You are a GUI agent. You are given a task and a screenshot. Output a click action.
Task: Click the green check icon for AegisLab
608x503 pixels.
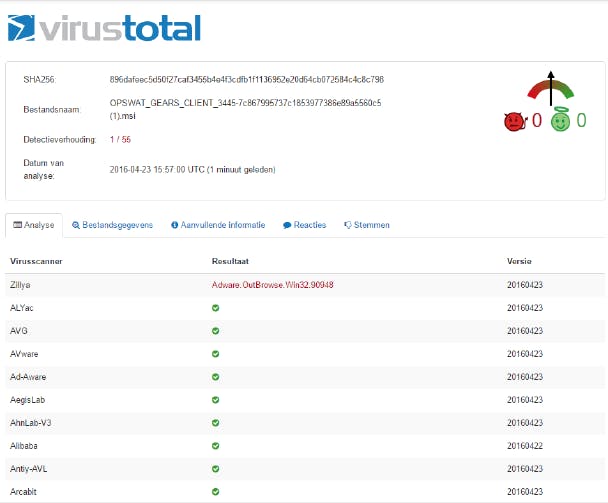[216, 400]
